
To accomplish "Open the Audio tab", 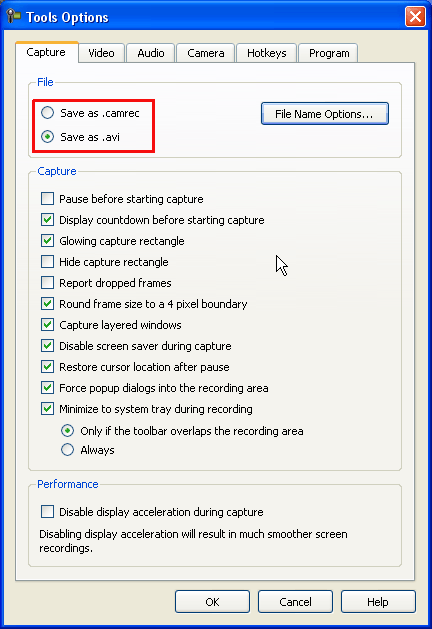I will (151, 53).
